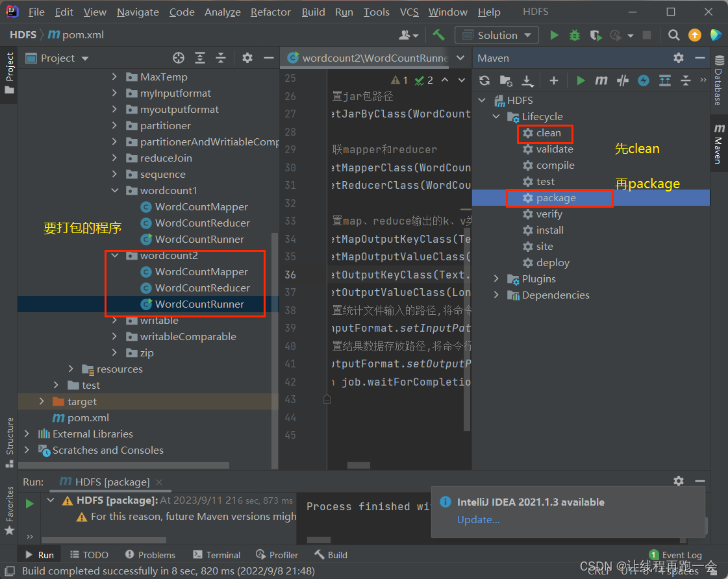Click the green Debug bug icon

pos(574,35)
